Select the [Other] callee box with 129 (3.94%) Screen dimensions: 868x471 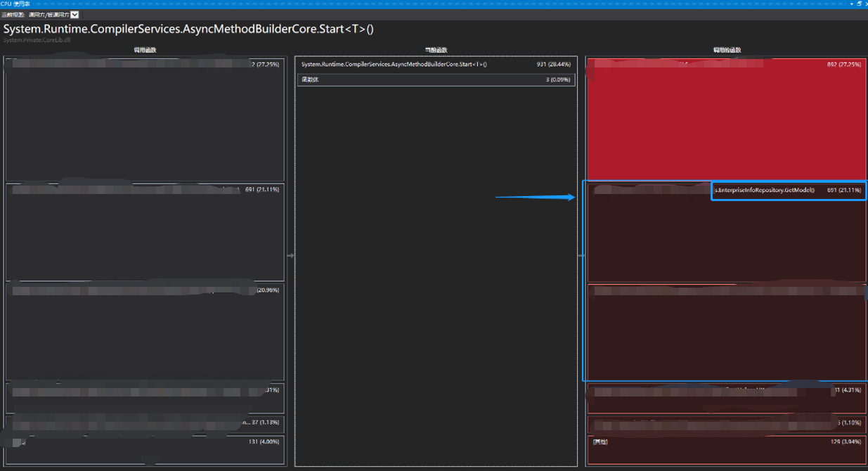726,450
